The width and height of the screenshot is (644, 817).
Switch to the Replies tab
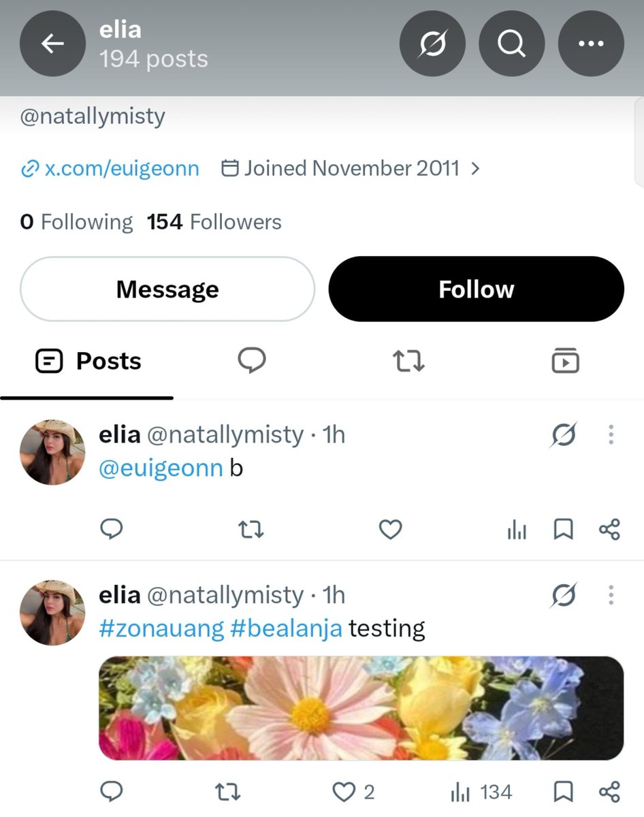pos(252,361)
